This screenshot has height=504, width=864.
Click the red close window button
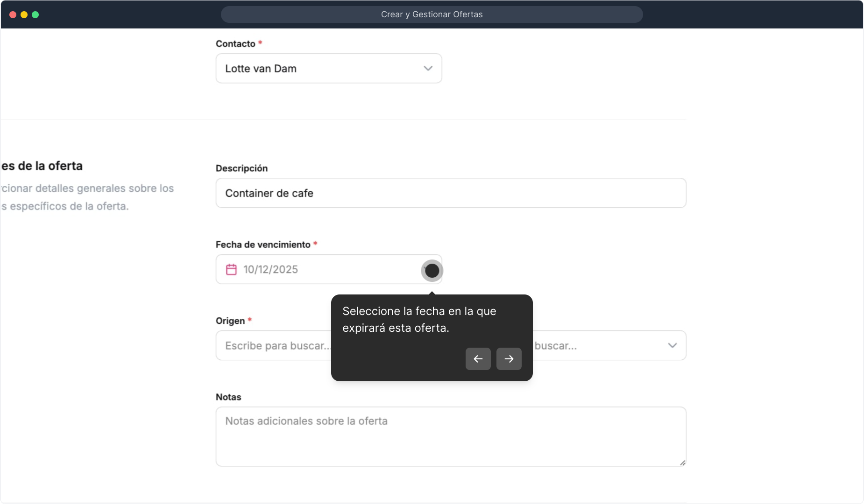13,14
